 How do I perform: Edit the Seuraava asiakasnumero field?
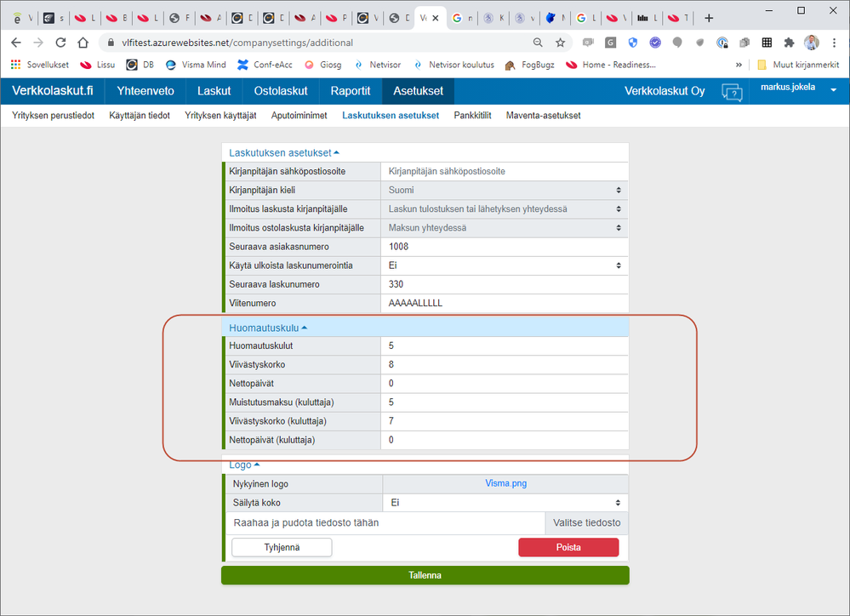tap(505, 247)
